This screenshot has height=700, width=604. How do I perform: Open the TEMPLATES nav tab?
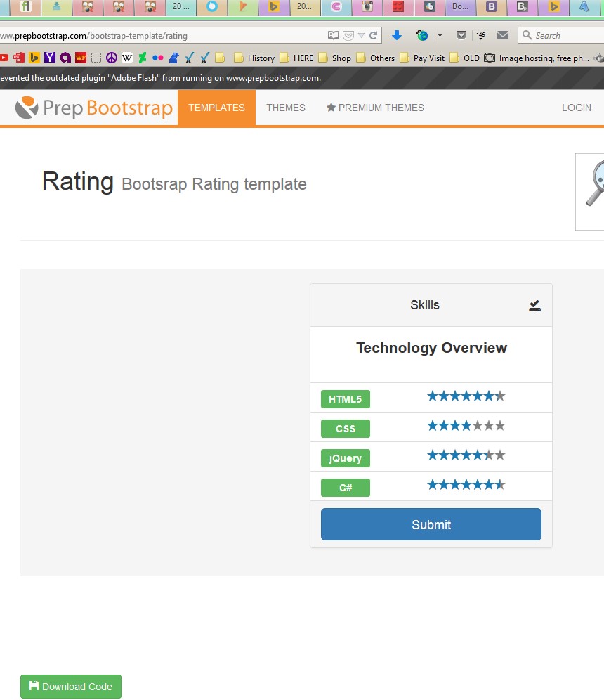pos(216,108)
